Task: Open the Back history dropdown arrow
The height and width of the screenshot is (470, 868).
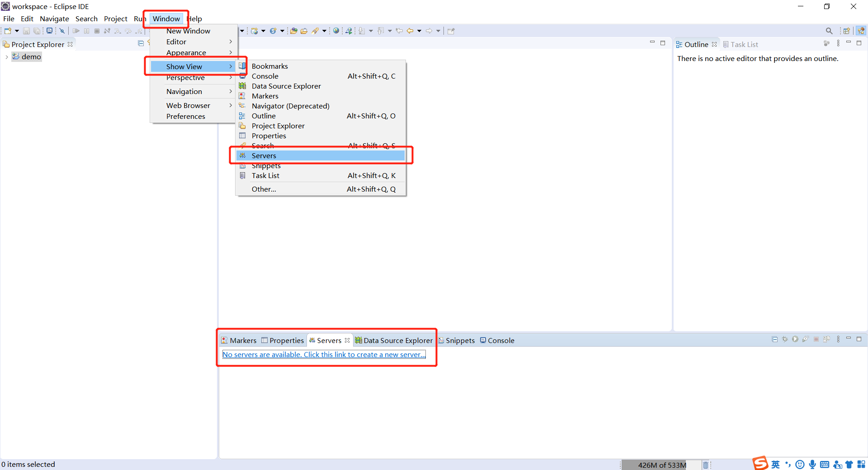Action: coord(419,31)
